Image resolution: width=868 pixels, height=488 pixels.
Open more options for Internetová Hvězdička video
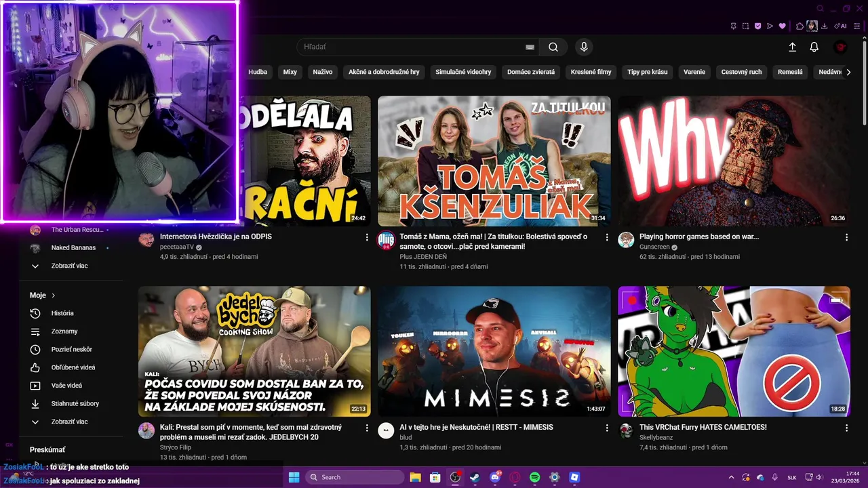coord(367,237)
